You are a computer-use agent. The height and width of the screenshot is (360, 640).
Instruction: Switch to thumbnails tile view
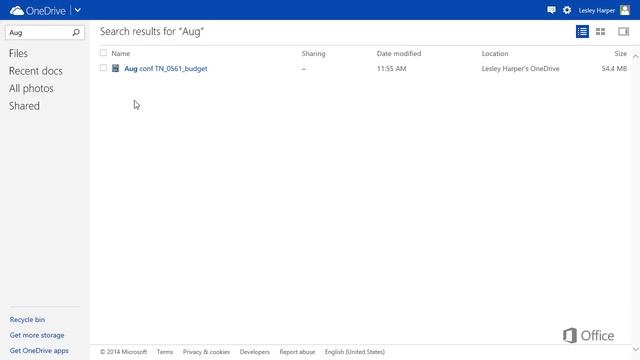[x=600, y=31]
